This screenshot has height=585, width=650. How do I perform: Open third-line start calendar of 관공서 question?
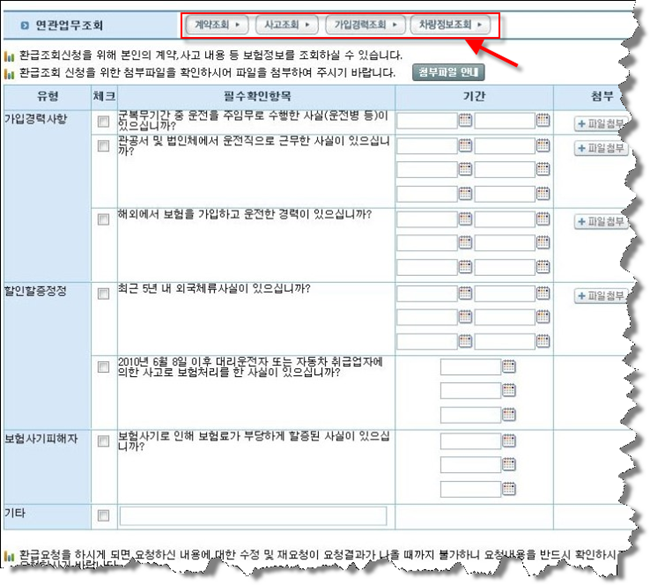tap(465, 194)
